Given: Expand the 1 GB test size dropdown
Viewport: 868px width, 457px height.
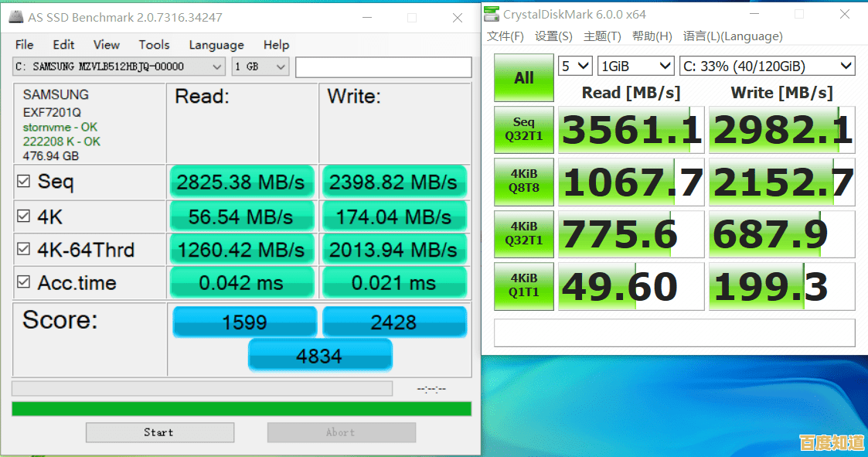Looking at the screenshot, I should [x=260, y=67].
